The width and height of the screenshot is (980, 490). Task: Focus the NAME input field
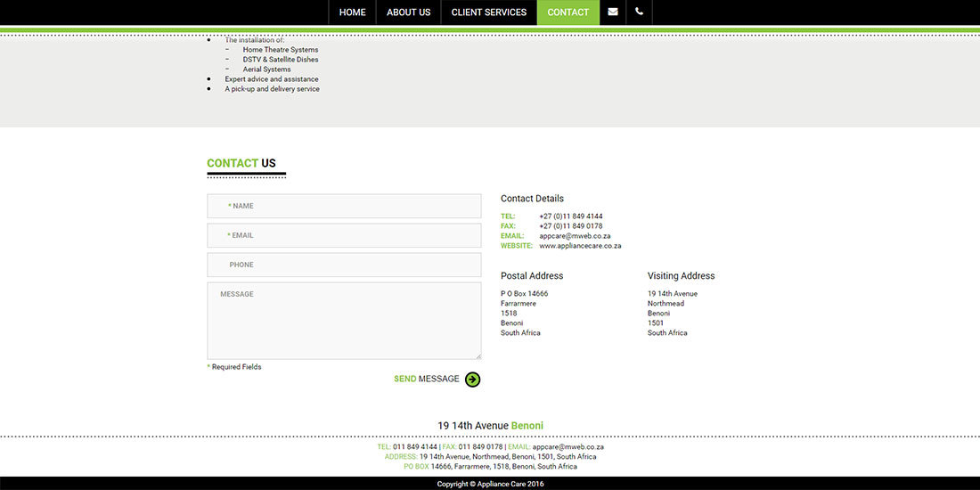click(345, 206)
